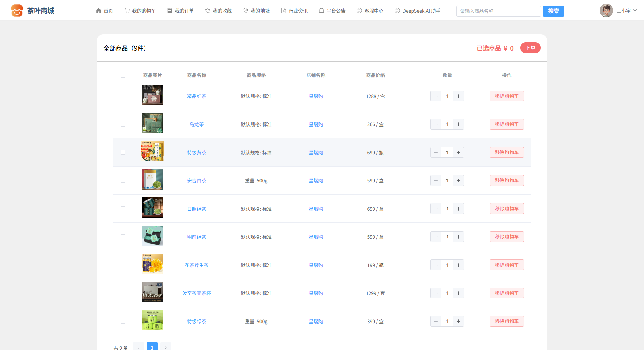Check the box for 精品红茶 row
644x350 pixels.
pos(123,96)
